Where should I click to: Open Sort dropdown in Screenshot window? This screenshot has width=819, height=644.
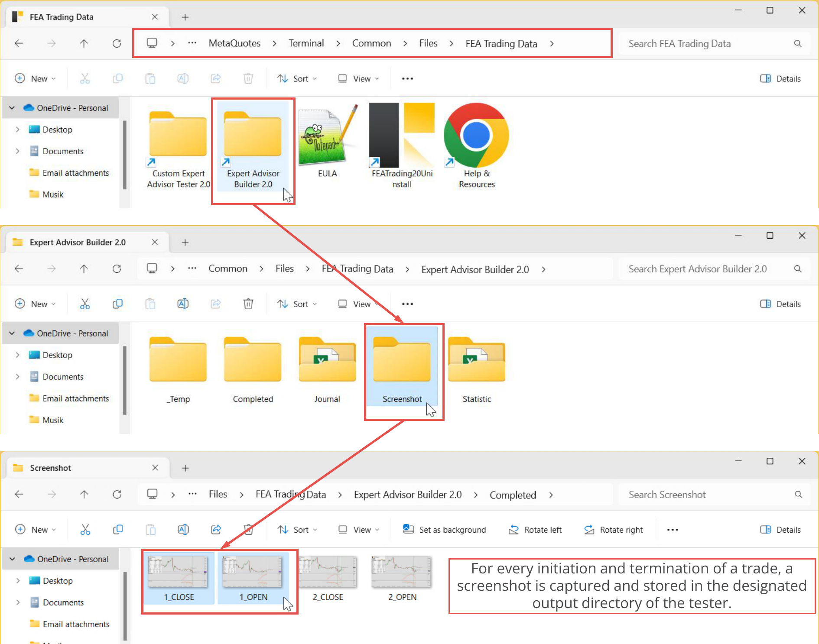(x=298, y=530)
